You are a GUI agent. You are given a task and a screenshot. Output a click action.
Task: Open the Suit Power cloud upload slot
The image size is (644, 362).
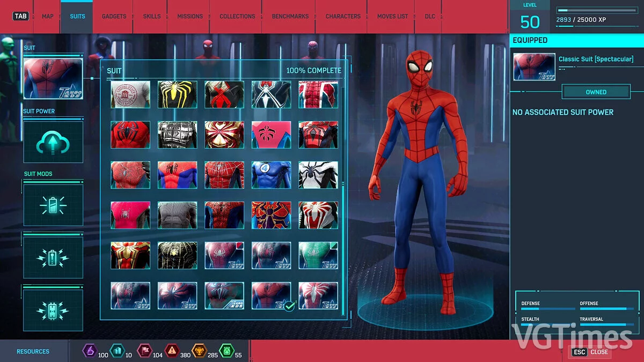(x=53, y=141)
